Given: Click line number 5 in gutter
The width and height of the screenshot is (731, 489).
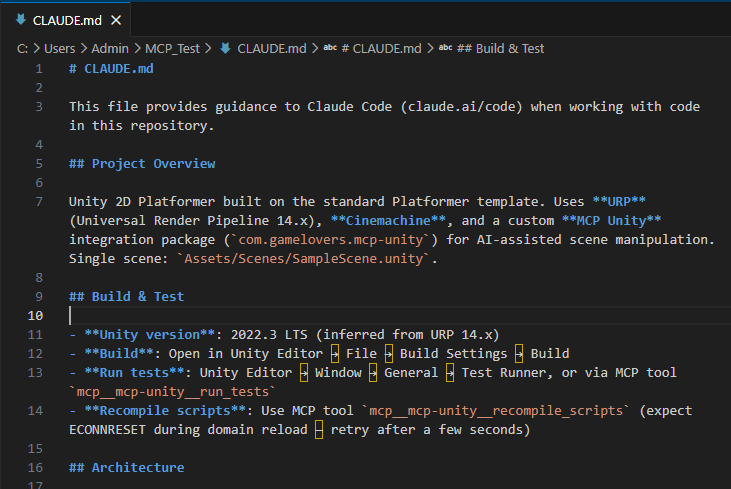Looking at the screenshot, I should 39,164.
